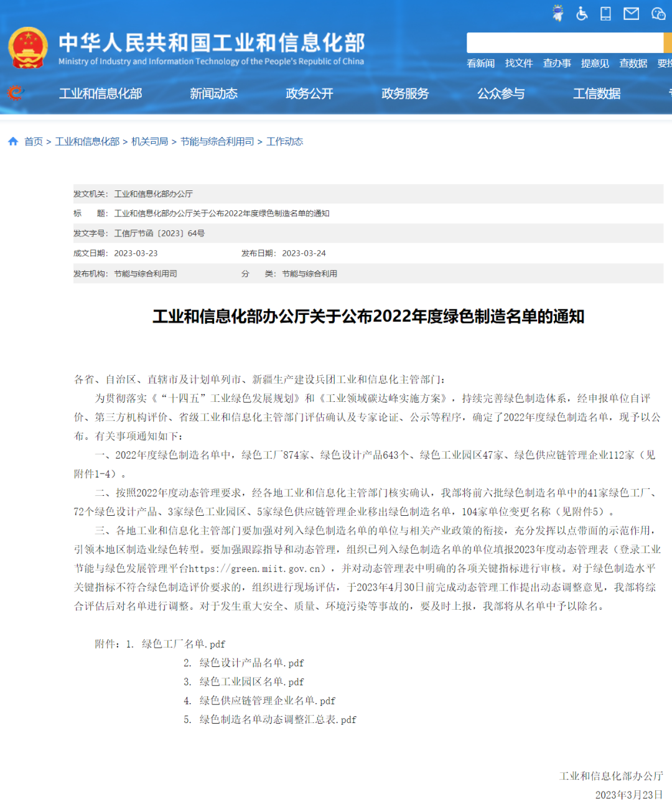Focus the site search box
Image resolution: width=672 pixels, height=807 pixels.
click(565, 43)
